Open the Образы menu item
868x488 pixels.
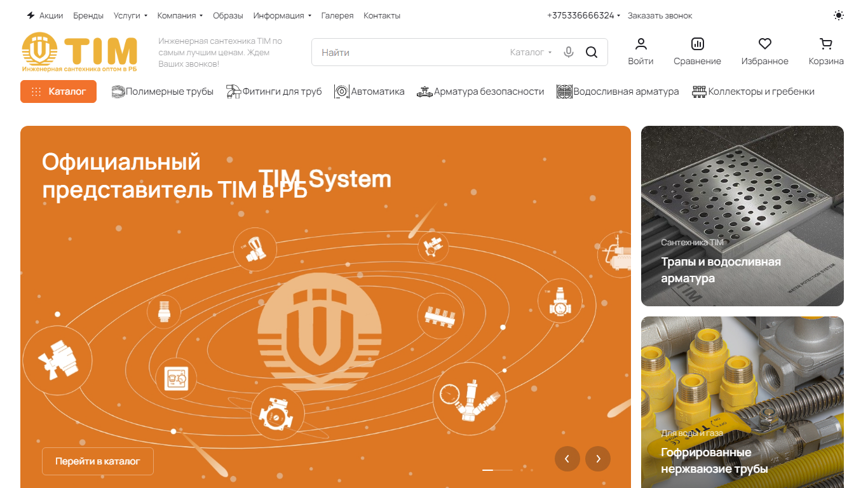(228, 15)
